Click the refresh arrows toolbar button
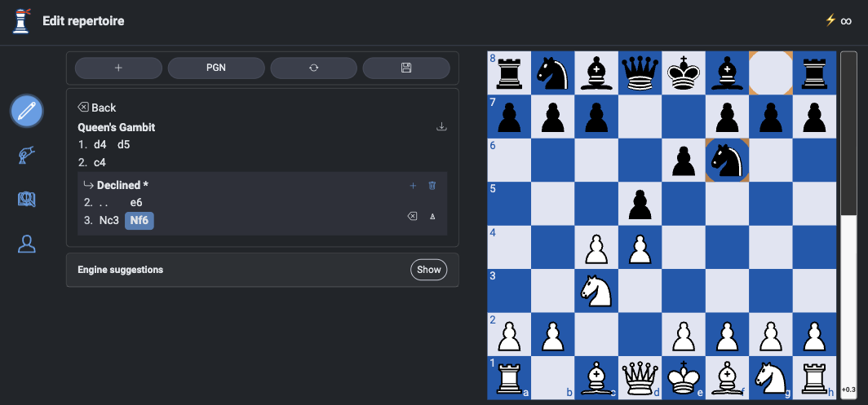The width and height of the screenshot is (868, 405). (x=314, y=68)
